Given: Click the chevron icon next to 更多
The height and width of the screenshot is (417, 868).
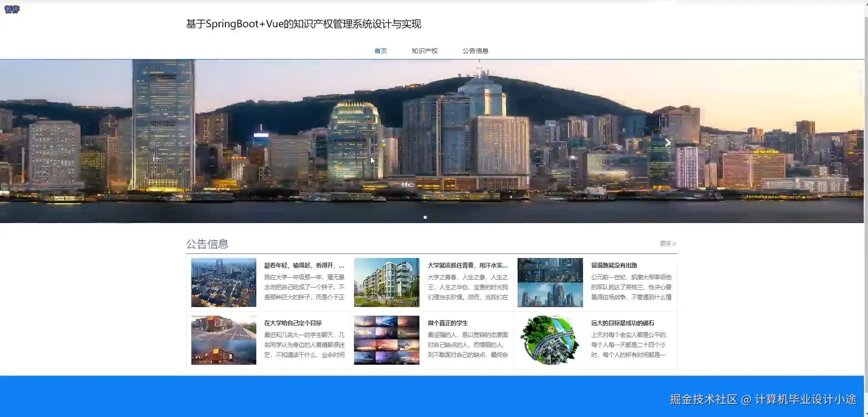Looking at the screenshot, I should (x=674, y=243).
